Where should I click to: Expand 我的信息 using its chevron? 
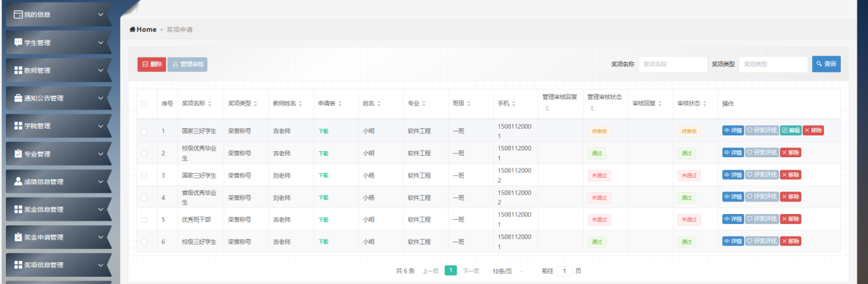point(100,15)
